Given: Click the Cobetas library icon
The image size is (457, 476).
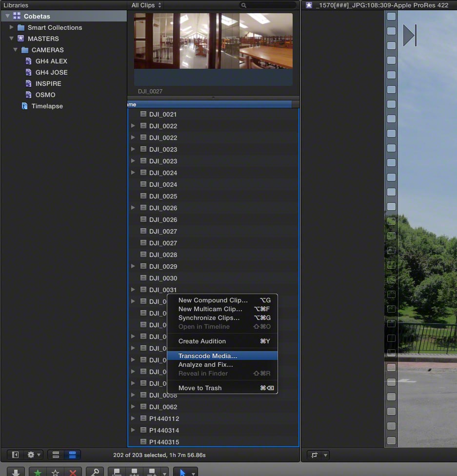Looking at the screenshot, I should point(17,16).
